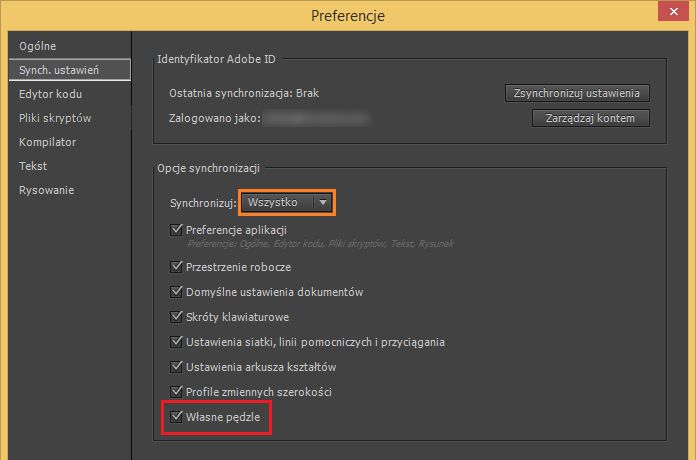
Task: Go to the Kompilator category
Action: [x=47, y=142]
